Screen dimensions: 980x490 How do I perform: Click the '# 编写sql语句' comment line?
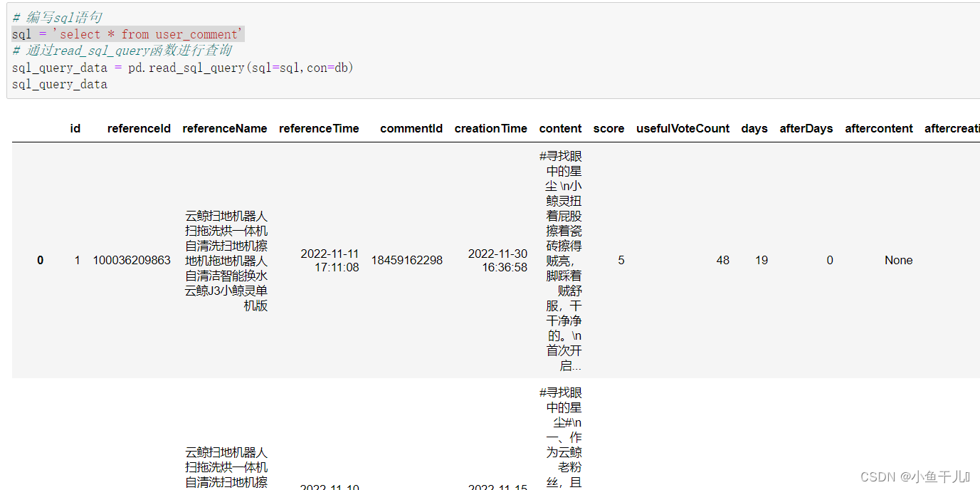57,18
